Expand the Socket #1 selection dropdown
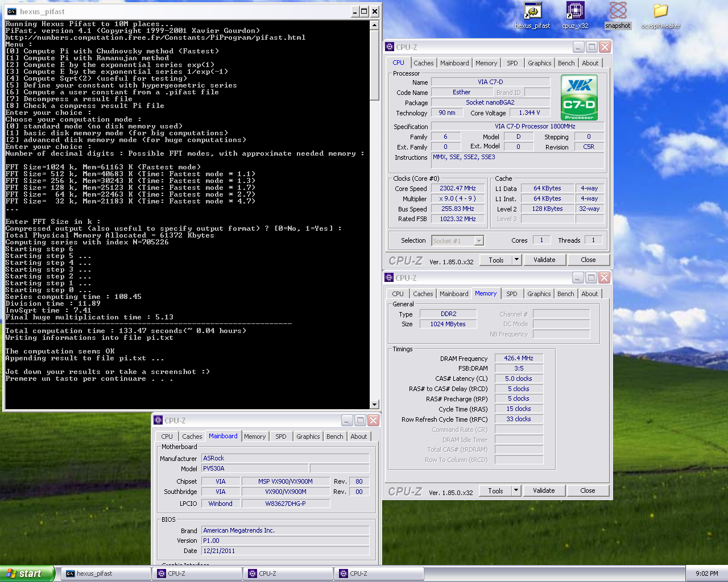 pos(479,241)
